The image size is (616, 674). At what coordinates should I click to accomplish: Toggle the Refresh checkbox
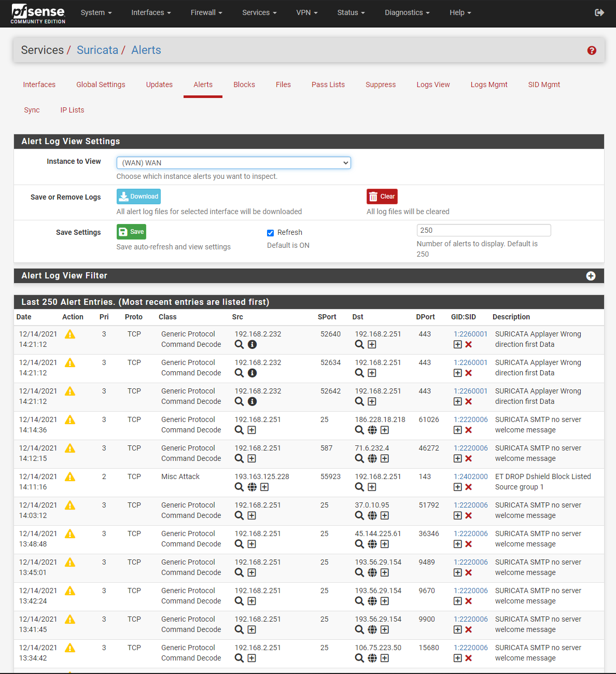270,233
